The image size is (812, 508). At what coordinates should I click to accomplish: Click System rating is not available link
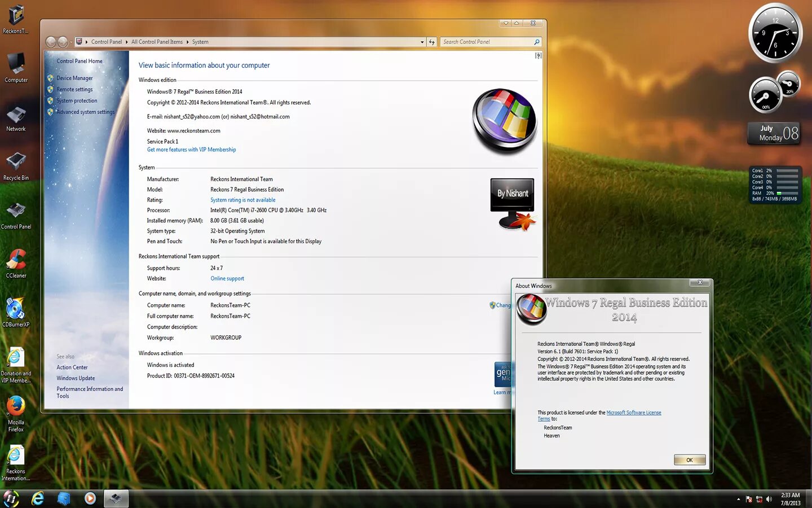coord(242,200)
